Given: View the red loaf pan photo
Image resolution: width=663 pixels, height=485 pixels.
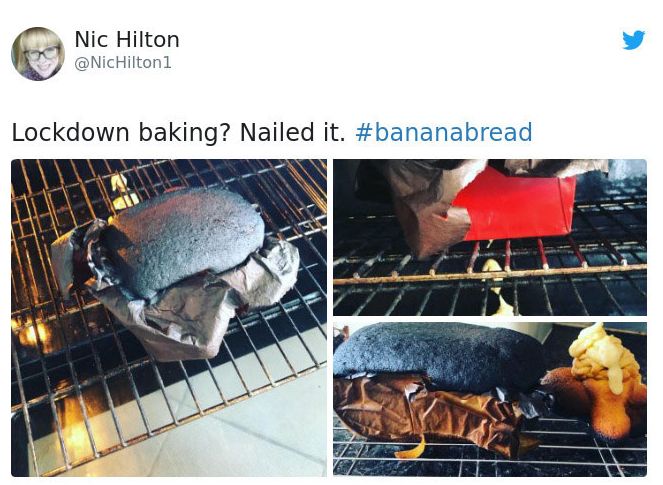Looking at the screenshot, I should [490, 237].
